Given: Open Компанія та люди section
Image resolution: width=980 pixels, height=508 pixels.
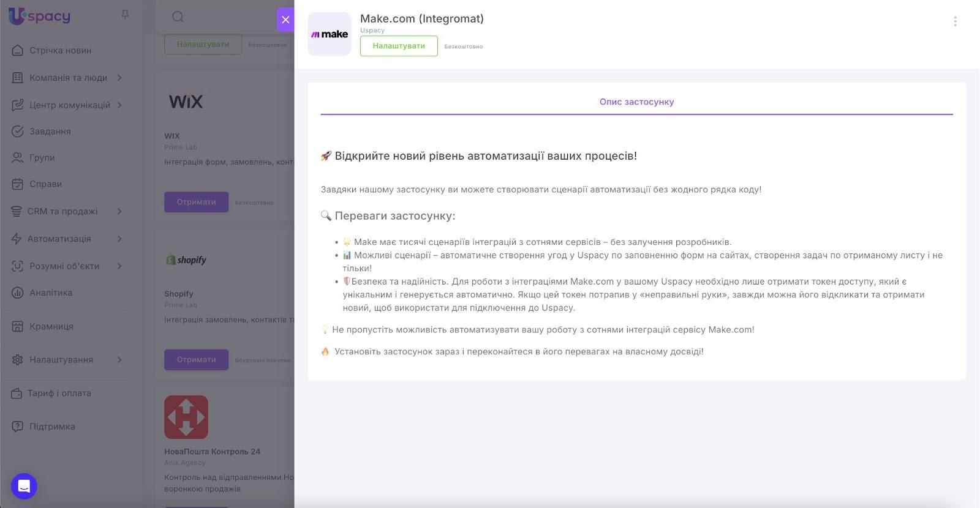Looking at the screenshot, I should [68, 78].
